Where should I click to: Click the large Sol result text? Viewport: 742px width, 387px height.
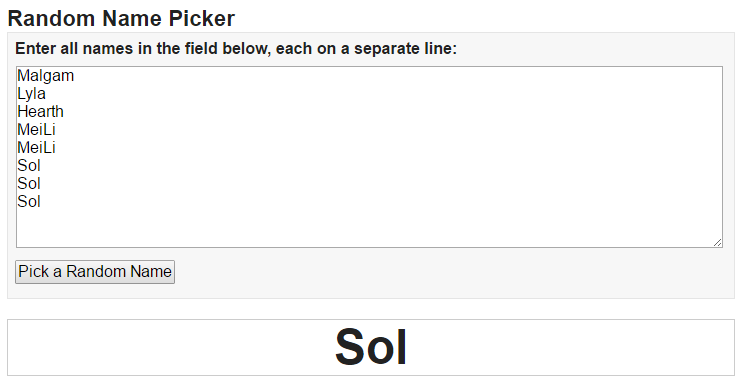371,347
